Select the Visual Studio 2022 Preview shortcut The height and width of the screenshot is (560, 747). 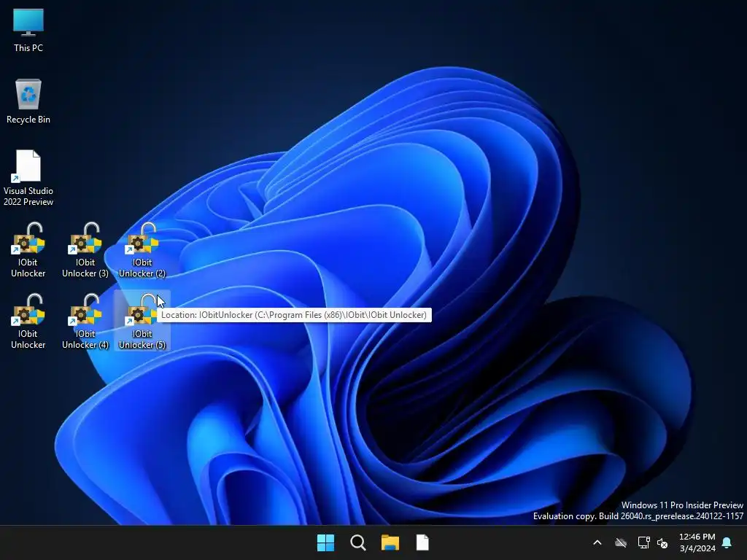pos(28,178)
